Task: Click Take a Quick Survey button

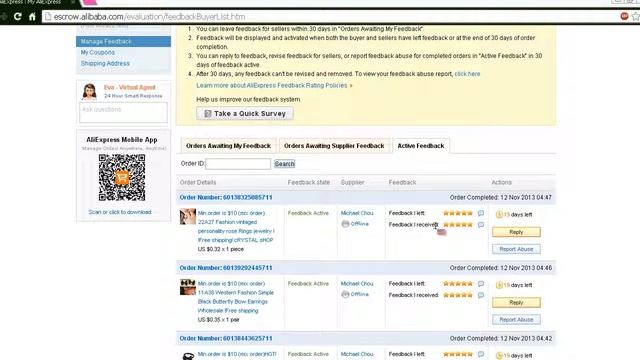Action: click(x=244, y=113)
